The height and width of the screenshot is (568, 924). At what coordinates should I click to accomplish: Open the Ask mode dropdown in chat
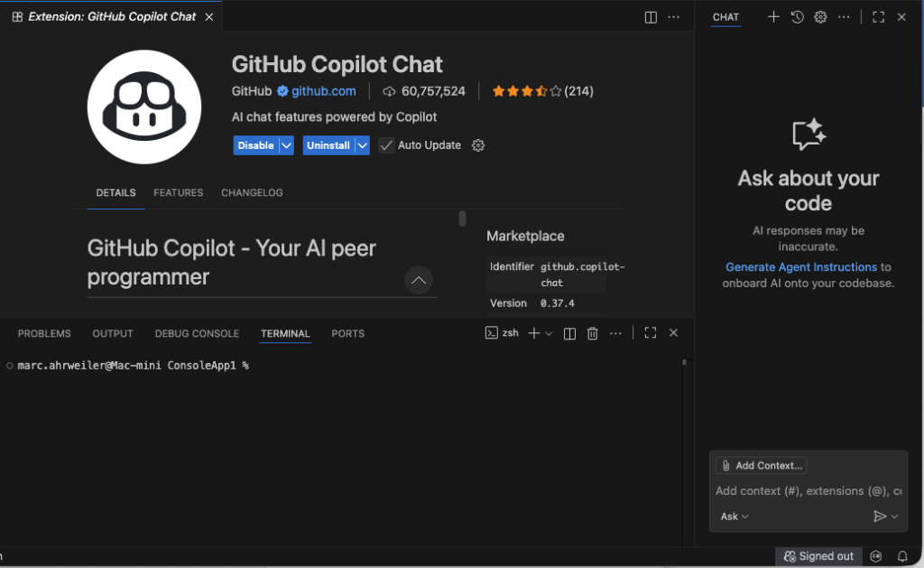coord(735,517)
